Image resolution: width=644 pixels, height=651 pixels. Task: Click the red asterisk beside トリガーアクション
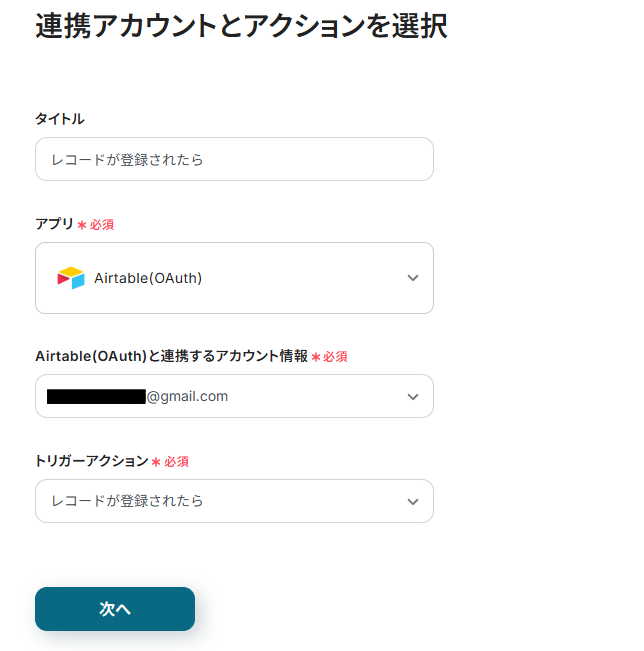[x=157, y=462]
